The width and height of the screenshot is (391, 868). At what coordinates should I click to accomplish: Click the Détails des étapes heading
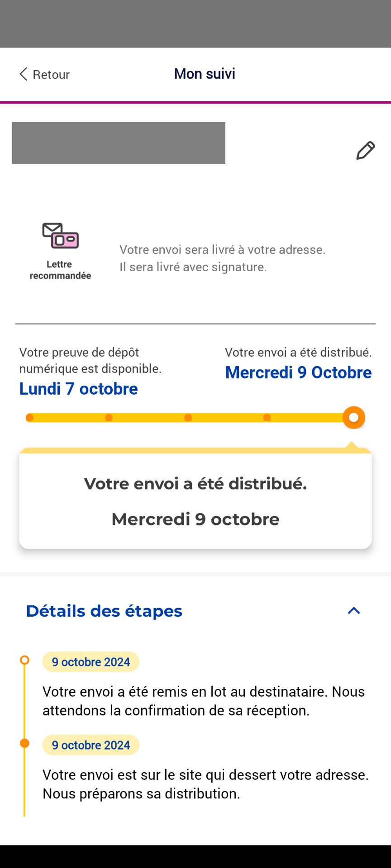coord(104,611)
